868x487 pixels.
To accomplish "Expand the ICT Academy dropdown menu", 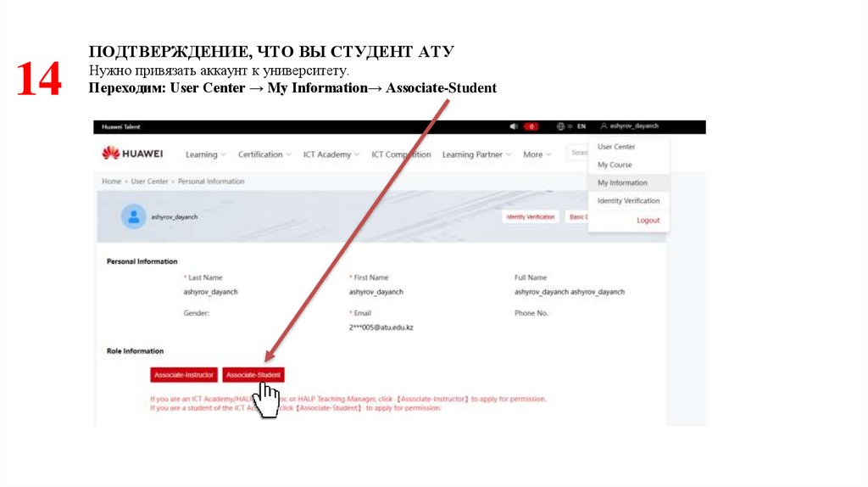I will (x=331, y=154).
